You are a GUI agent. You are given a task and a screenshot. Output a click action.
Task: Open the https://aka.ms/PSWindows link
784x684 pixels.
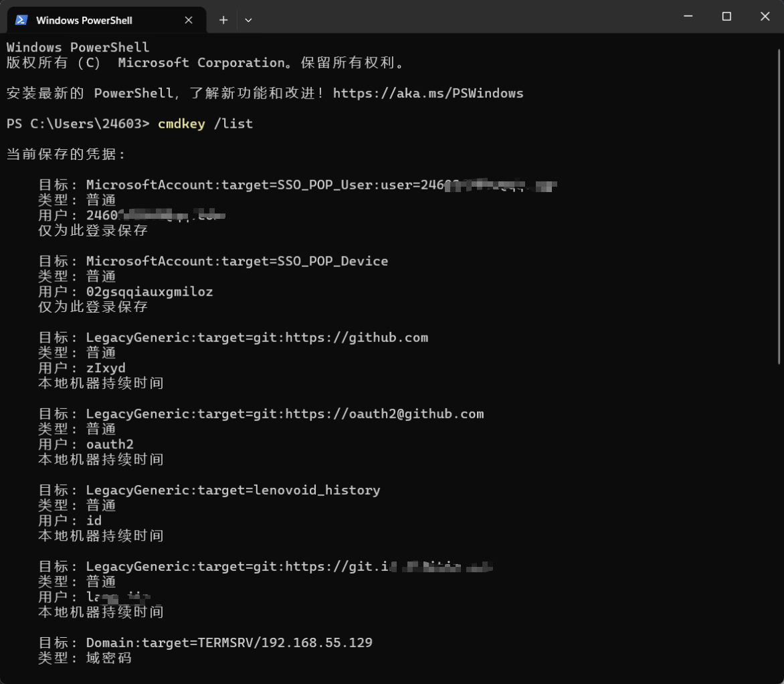click(428, 93)
